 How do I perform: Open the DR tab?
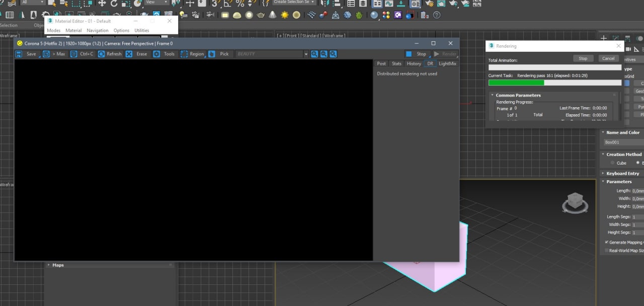(x=430, y=63)
